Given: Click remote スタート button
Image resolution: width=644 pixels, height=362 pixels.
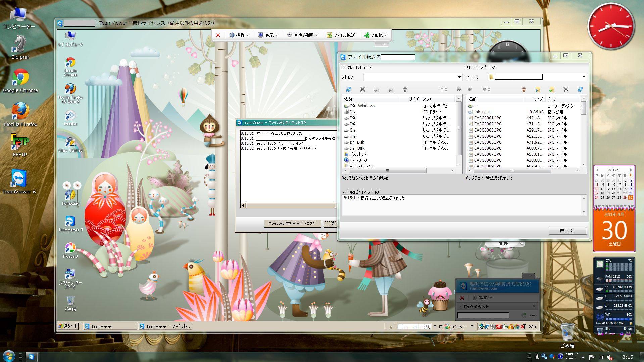Looking at the screenshot, I should 68,326.
